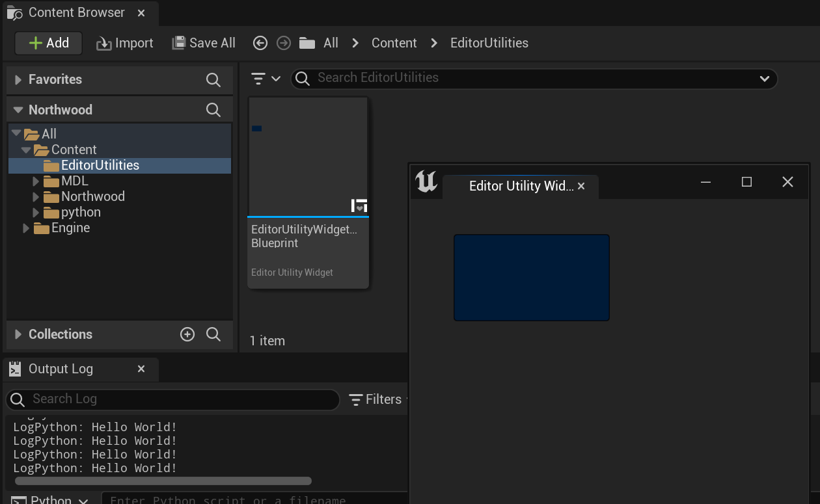Collapse the Content folder tree node
The width and height of the screenshot is (820, 504).
(26, 150)
